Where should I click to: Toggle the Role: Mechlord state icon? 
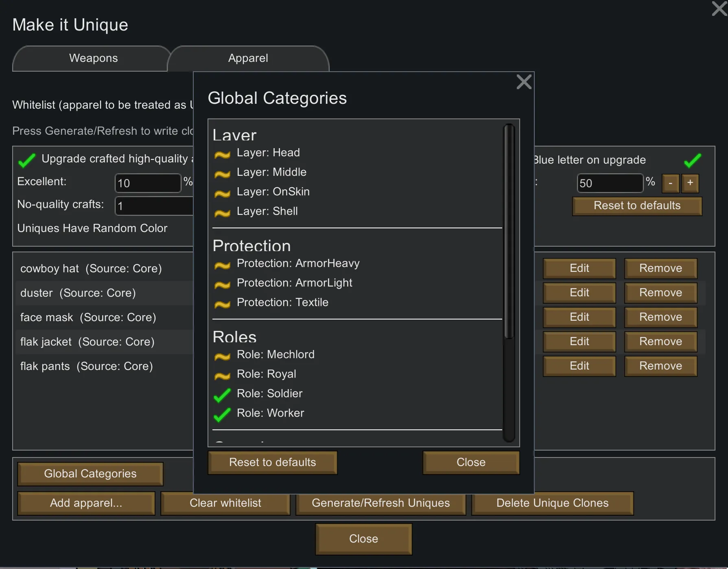[222, 356]
